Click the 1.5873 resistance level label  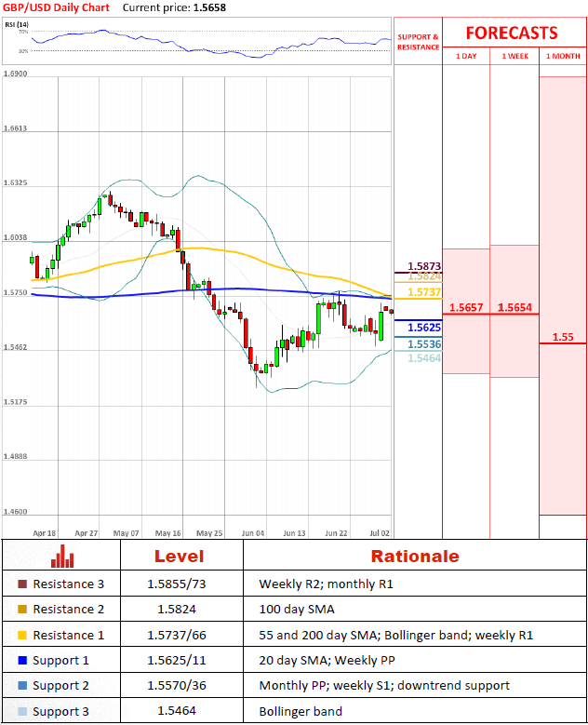(x=424, y=266)
